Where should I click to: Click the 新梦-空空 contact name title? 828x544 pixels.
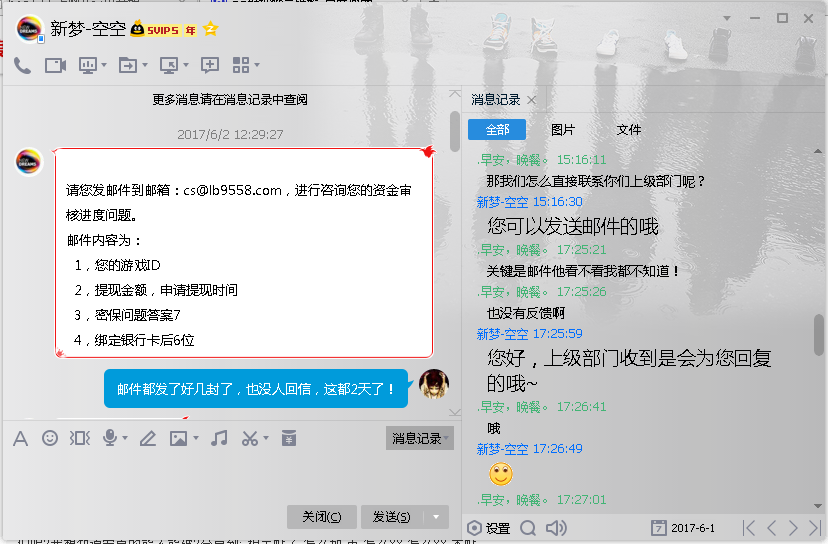pyautogui.click(x=88, y=29)
